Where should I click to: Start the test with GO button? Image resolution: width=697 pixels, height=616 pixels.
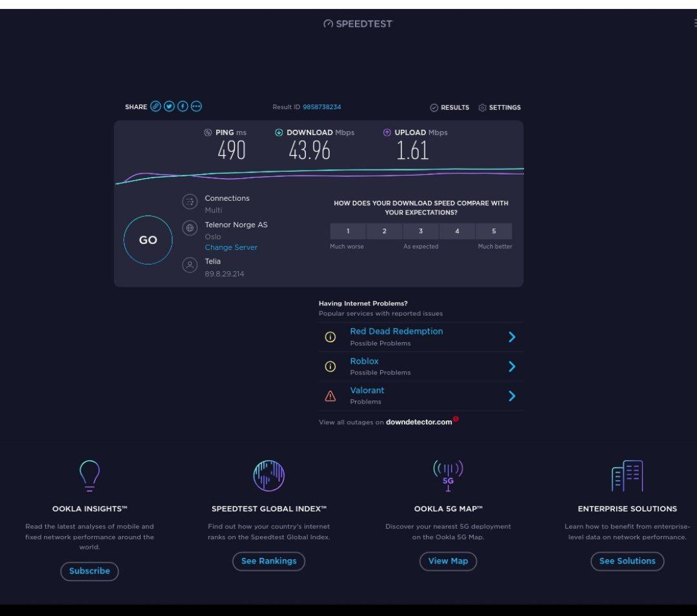coord(148,240)
